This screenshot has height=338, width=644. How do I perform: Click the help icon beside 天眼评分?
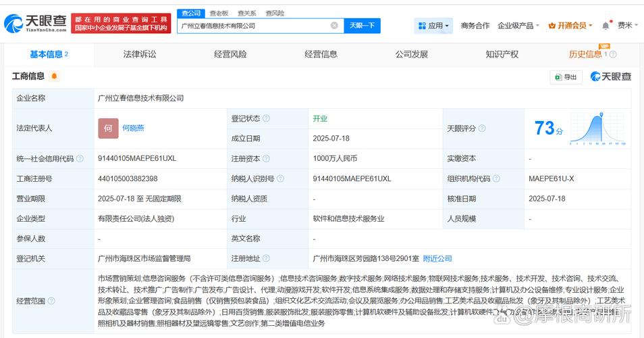[482, 128]
